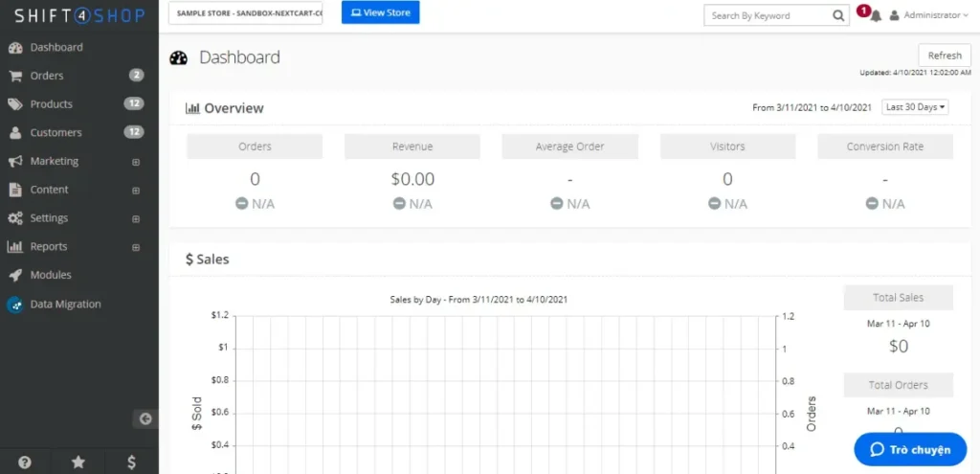This screenshot has width=980, height=474.
Task: Click the Products tag icon
Action: click(x=15, y=104)
